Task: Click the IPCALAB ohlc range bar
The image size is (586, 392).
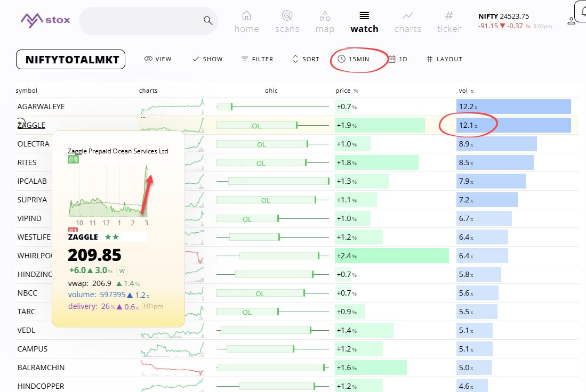Action: [273, 182]
